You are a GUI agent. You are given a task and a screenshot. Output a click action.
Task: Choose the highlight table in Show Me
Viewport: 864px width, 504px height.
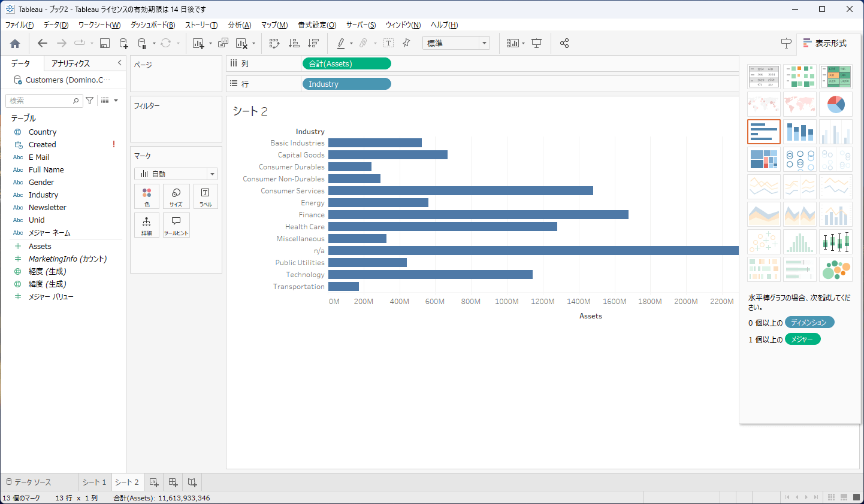coord(836,77)
